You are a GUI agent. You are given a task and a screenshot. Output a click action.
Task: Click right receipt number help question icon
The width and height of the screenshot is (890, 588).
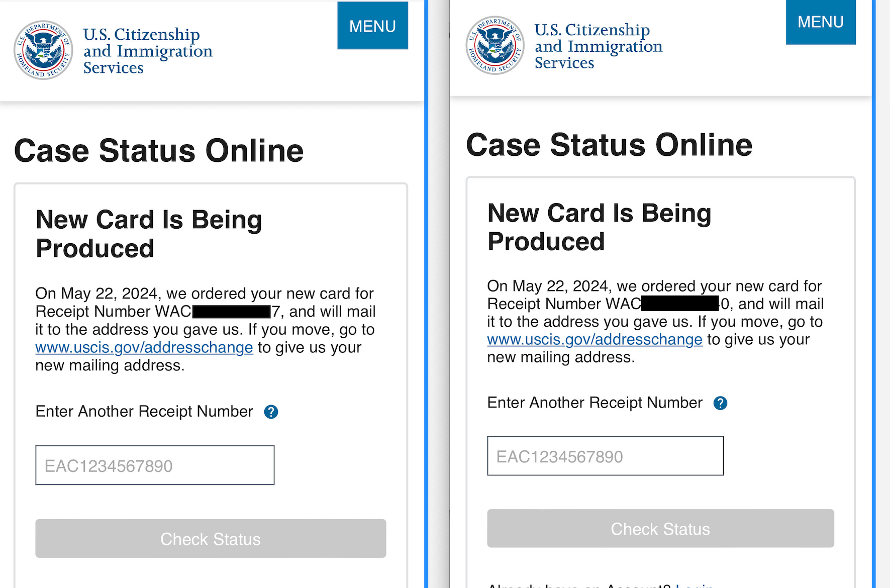click(x=720, y=403)
